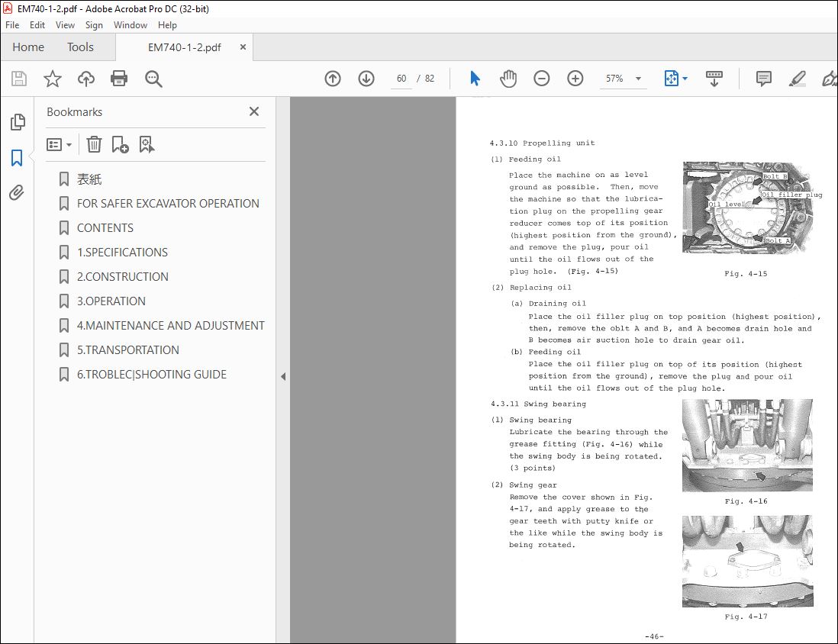Open the Window menu

(131, 25)
